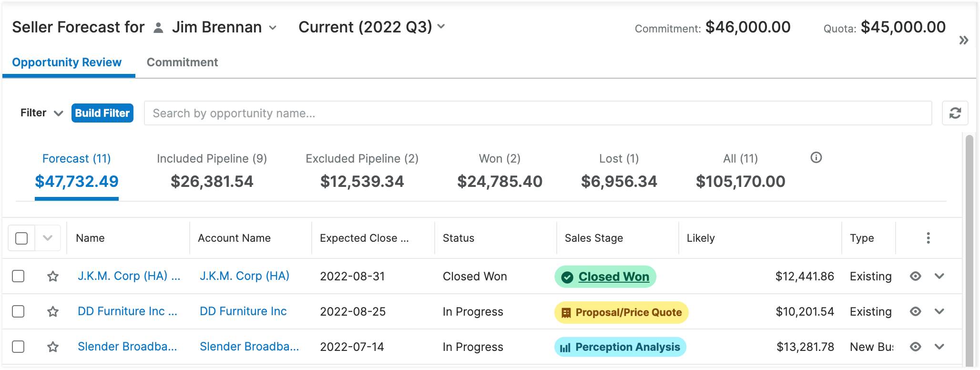Star the Slender Broadband opportunity
This screenshot has height=370, width=980.
pyautogui.click(x=53, y=347)
